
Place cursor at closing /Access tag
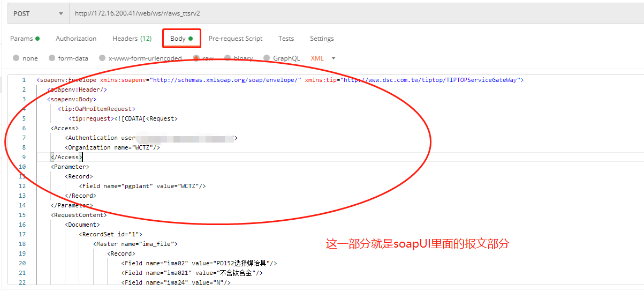click(66, 157)
